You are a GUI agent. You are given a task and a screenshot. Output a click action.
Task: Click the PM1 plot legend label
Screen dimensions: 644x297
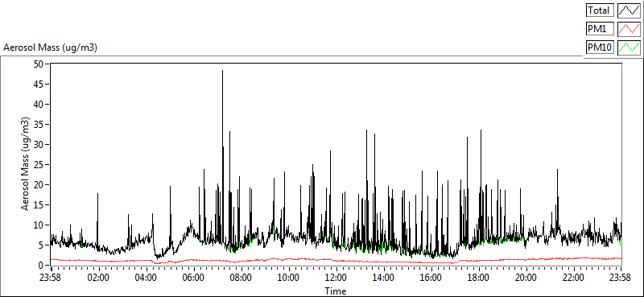pyautogui.click(x=600, y=29)
